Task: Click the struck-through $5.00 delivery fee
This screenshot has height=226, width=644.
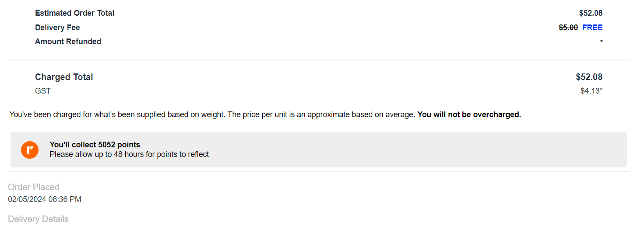Action: tap(568, 28)
